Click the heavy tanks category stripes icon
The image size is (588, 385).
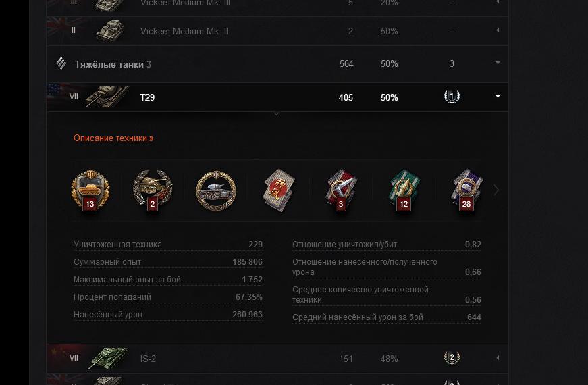61,63
